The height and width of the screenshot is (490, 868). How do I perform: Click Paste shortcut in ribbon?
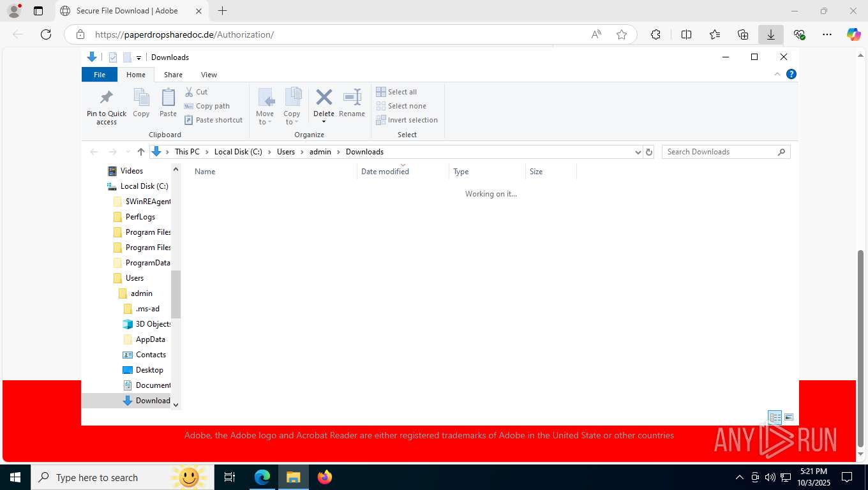pyautogui.click(x=214, y=120)
